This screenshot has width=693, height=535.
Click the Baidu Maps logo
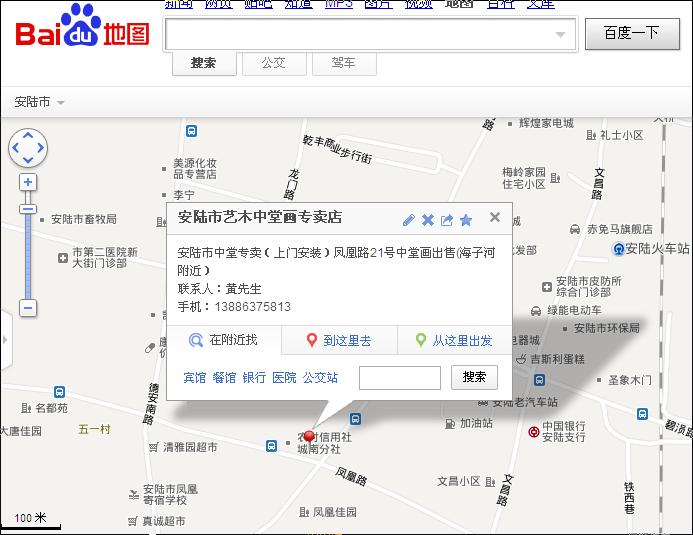coord(83,26)
